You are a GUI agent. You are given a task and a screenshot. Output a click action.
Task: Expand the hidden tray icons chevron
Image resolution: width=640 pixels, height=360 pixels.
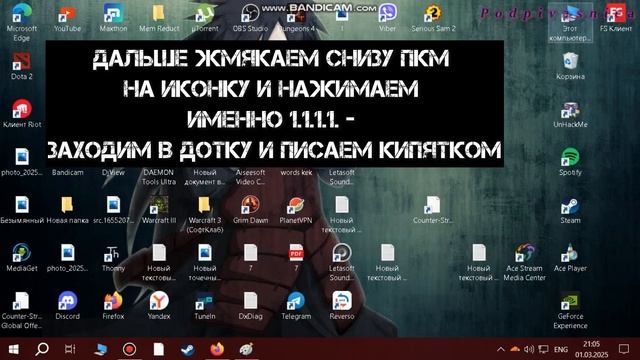pyautogui.click(x=501, y=349)
